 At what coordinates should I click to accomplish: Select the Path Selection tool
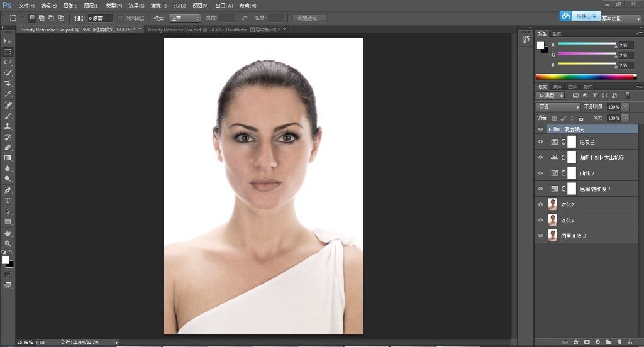8,211
